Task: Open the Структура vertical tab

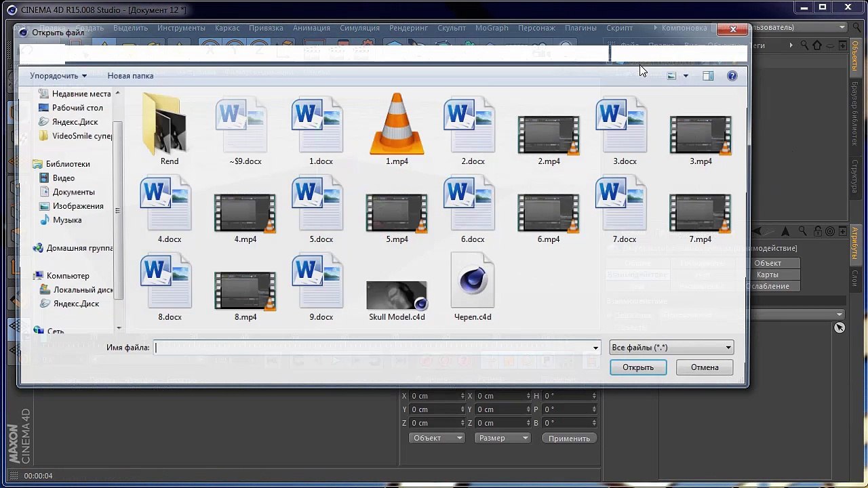Action: coord(855,176)
